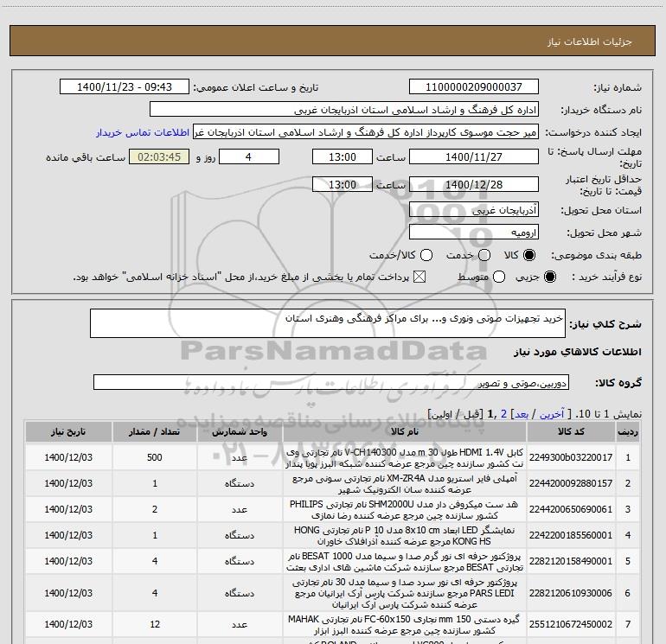
Task: Click the quantity 500 in row 1
Action: coord(155,457)
